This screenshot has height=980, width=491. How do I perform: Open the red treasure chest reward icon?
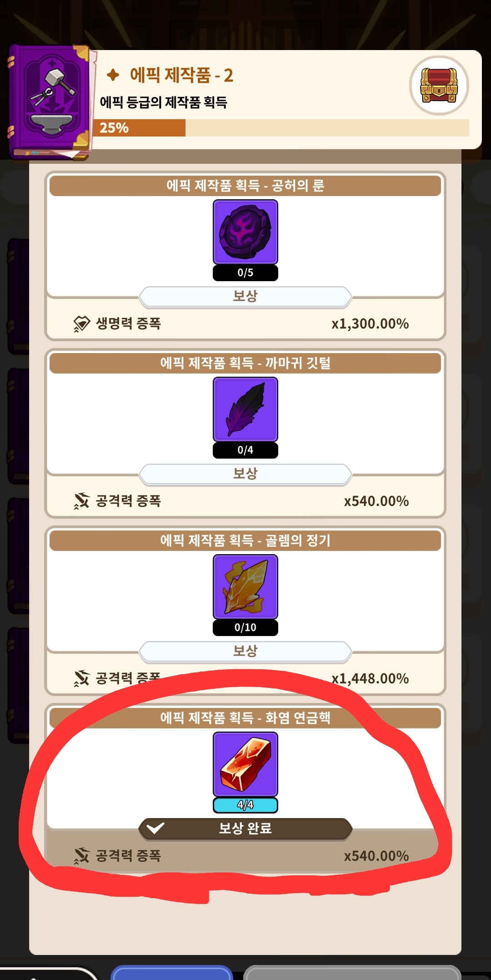[x=439, y=86]
